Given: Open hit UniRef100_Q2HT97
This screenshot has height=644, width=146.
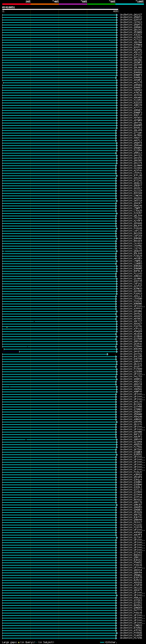Looking at the screenshot, I should pos(131,20).
